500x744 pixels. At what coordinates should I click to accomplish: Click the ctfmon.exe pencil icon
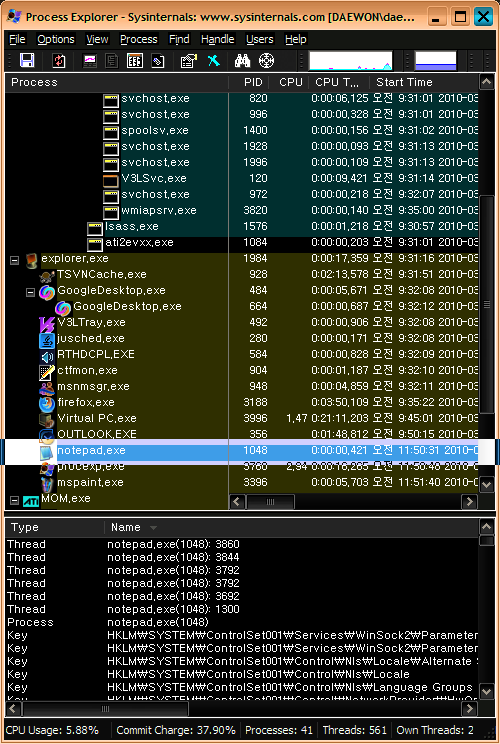(x=47, y=372)
